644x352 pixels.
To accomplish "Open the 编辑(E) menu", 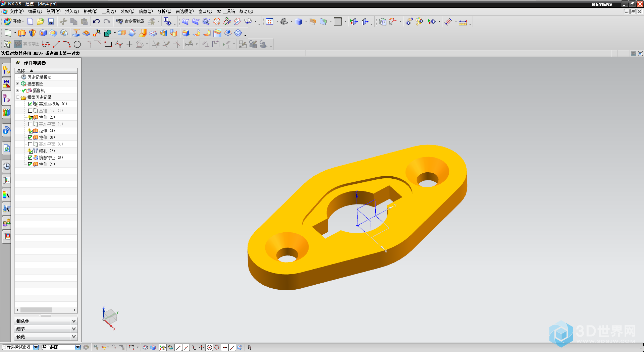I will point(35,11).
